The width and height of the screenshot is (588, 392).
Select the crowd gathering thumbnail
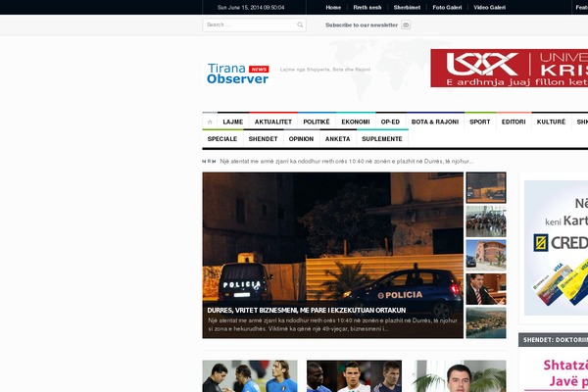pyautogui.click(x=486, y=221)
